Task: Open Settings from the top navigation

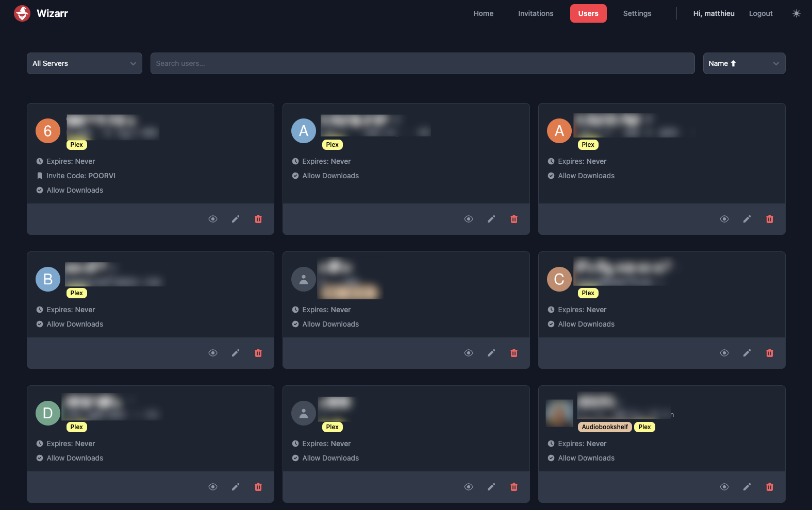Action: [x=637, y=13]
